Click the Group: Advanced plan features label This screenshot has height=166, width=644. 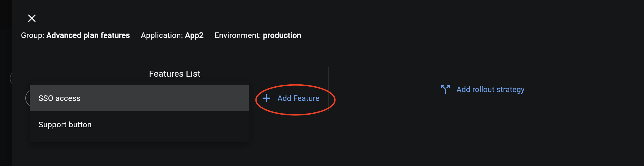pyautogui.click(x=75, y=35)
